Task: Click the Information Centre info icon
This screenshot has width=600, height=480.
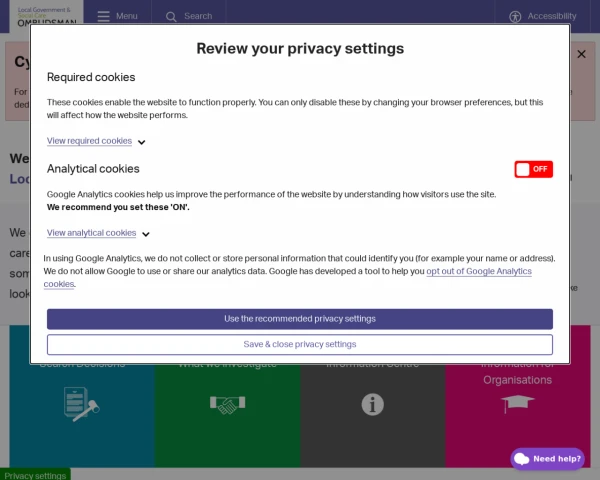Action: [372, 404]
